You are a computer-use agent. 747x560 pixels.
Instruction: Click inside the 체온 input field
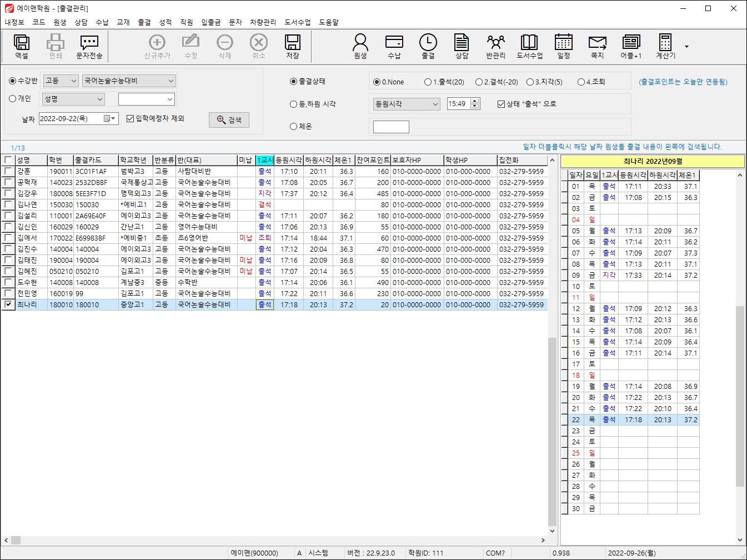(x=391, y=127)
